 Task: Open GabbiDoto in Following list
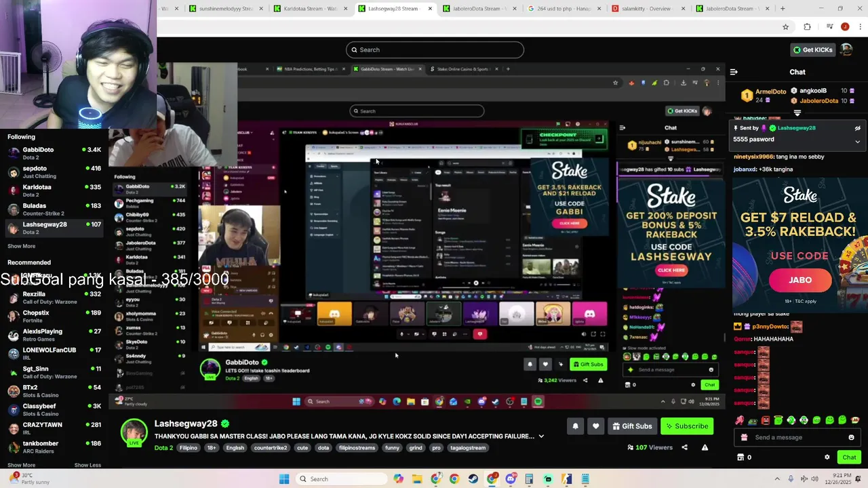pos(54,153)
